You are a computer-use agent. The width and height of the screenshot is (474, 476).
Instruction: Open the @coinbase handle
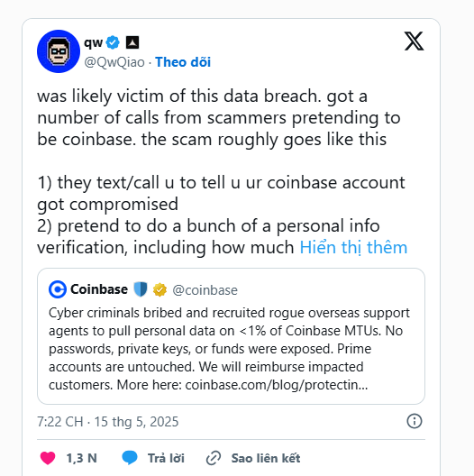click(x=205, y=290)
